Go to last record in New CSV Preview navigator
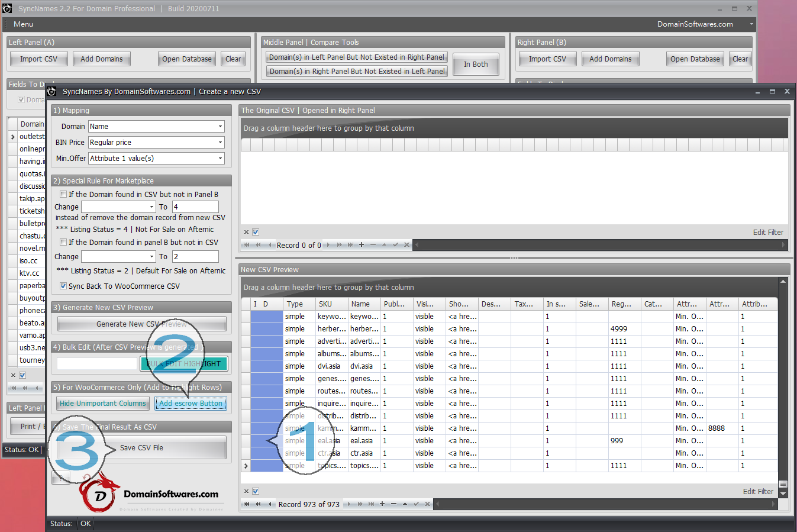This screenshot has width=797, height=532. (371, 504)
